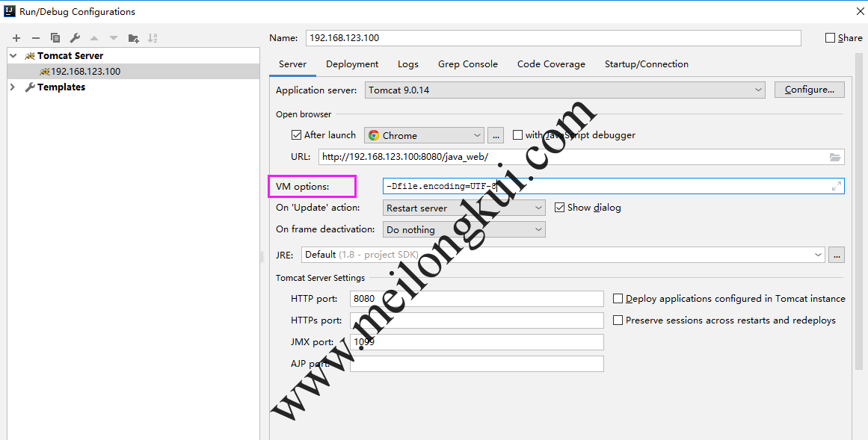Add new configuration with plus icon
868x440 pixels.
point(16,38)
